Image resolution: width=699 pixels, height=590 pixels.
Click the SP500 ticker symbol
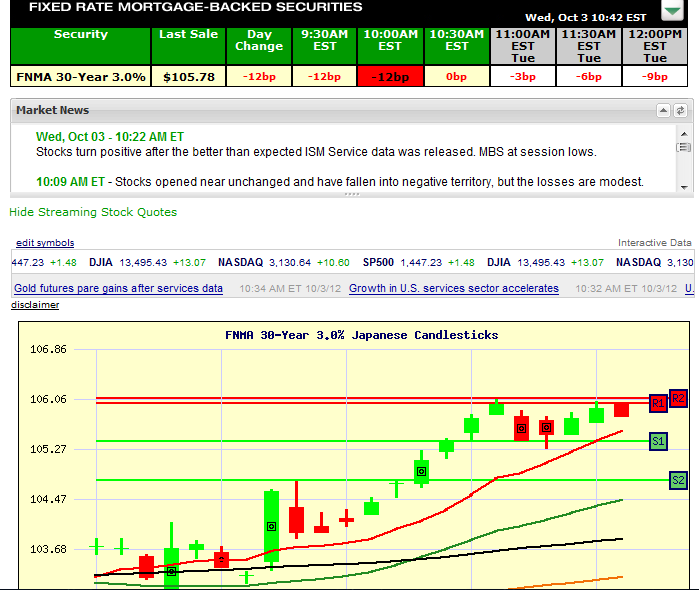pos(378,262)
